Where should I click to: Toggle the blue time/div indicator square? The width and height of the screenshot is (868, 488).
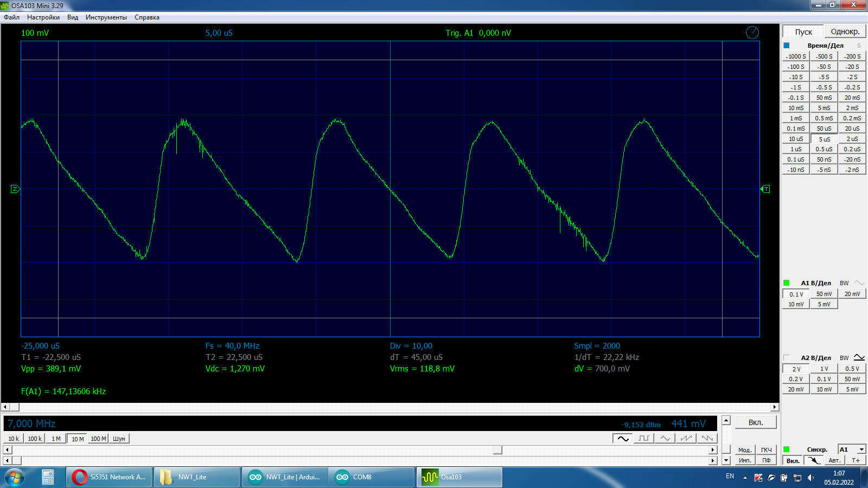[787, 46]
